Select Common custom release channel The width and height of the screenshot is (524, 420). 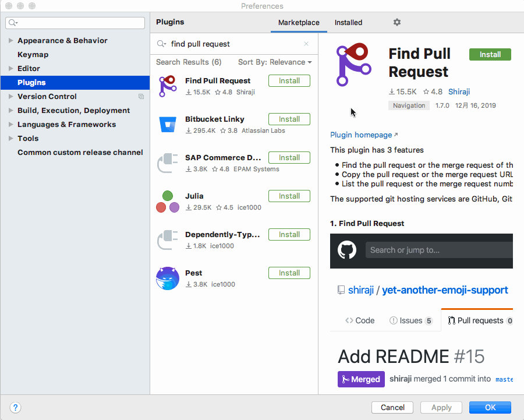80,153
